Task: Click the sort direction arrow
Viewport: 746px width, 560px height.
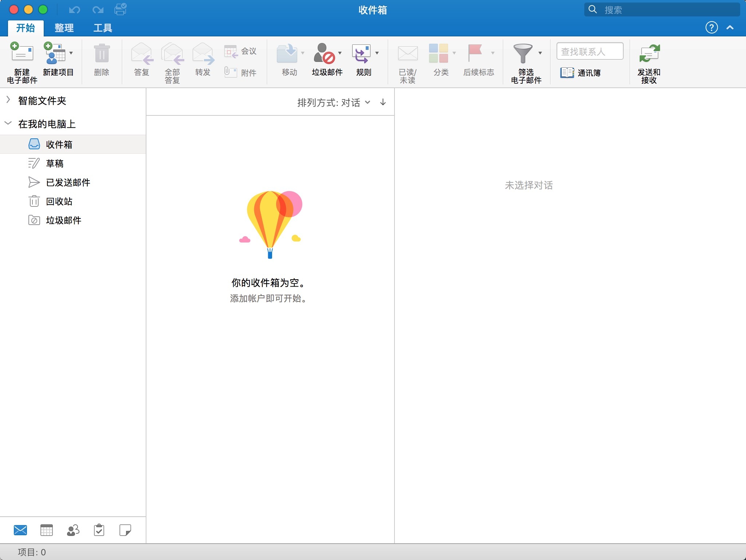Action: click(x=382, y=102)
